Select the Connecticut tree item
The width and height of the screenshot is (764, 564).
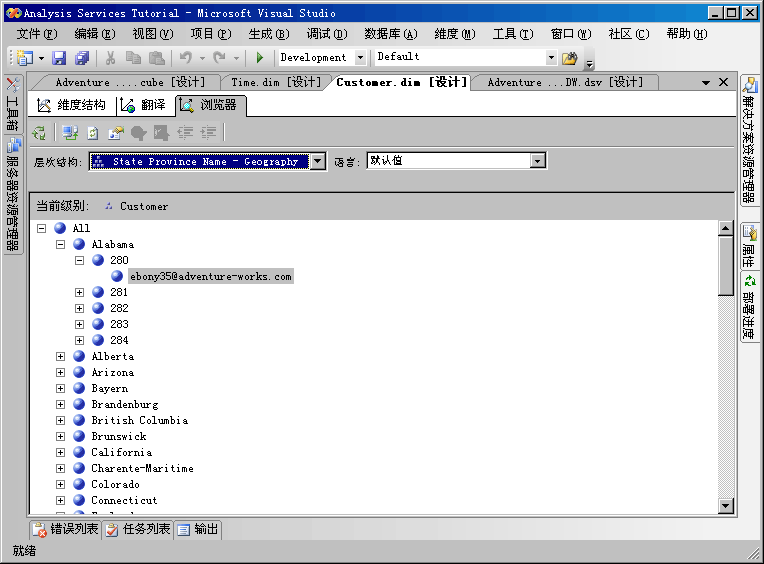coord(124,501)
